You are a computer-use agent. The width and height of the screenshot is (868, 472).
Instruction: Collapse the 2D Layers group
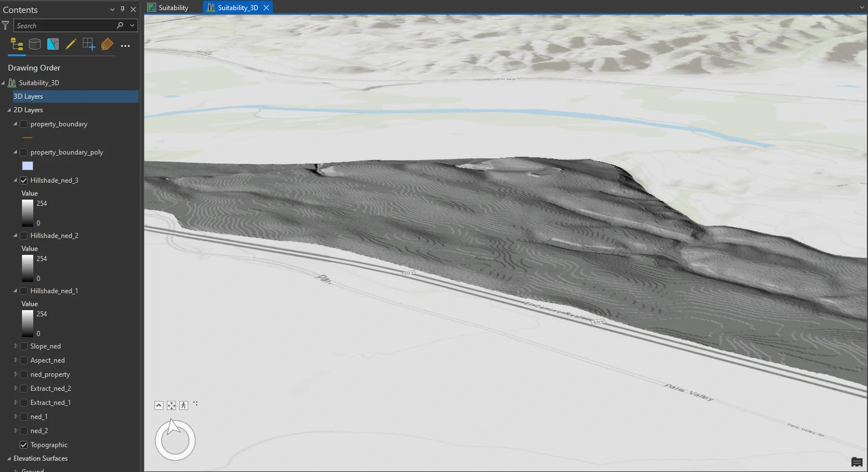[x=9, y=110]
